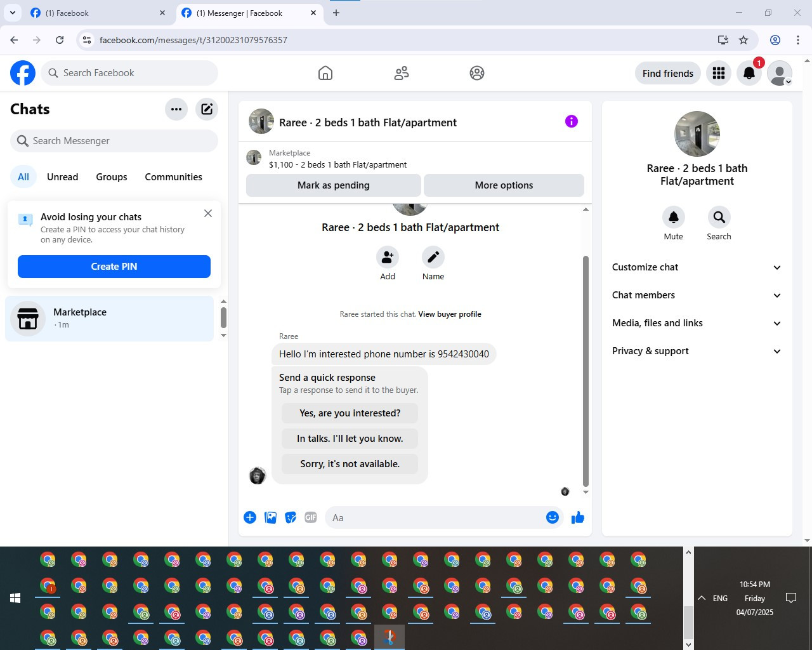This screenshot has width=812, height=650.
Task: Choose a sticker in composer
Action: click(x=291, y=517)
